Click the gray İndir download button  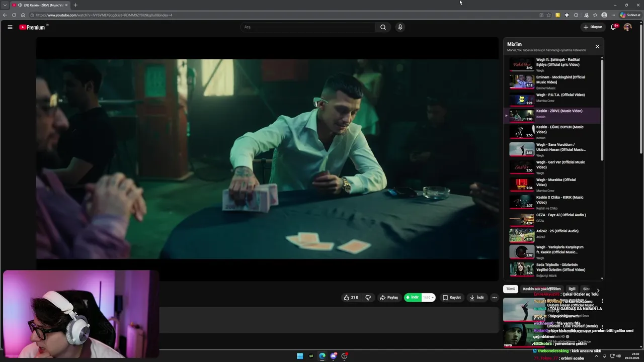tap(477, 298)
